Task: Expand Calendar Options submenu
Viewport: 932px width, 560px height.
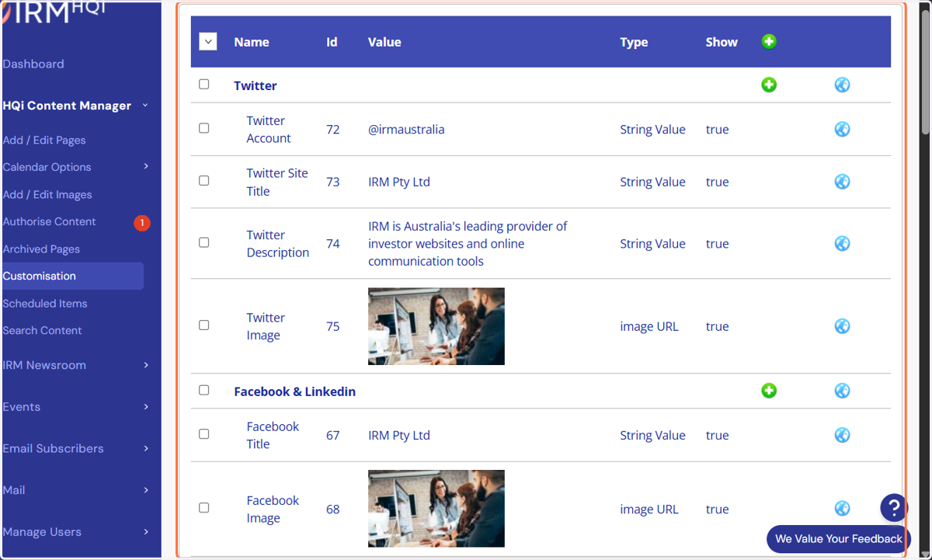Action: click(146, 166)
